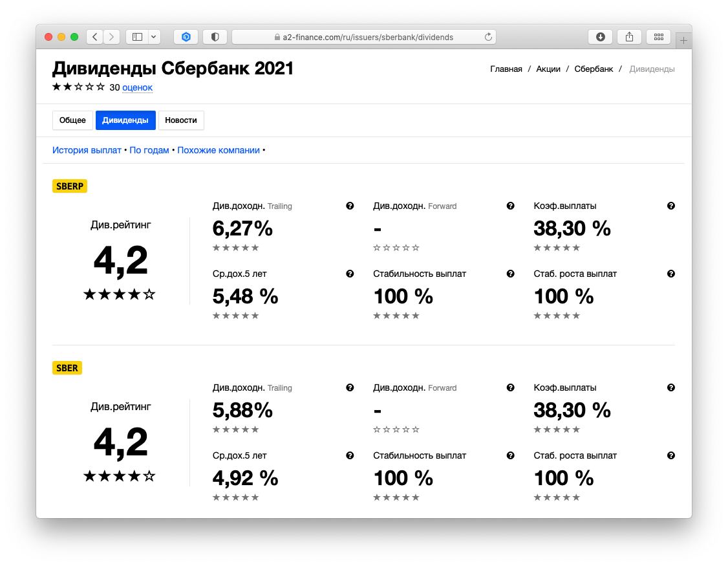Open a new tab with plus button
This screenshot has width=728, height=566.
pyautogui.click(x=683, y=40)
